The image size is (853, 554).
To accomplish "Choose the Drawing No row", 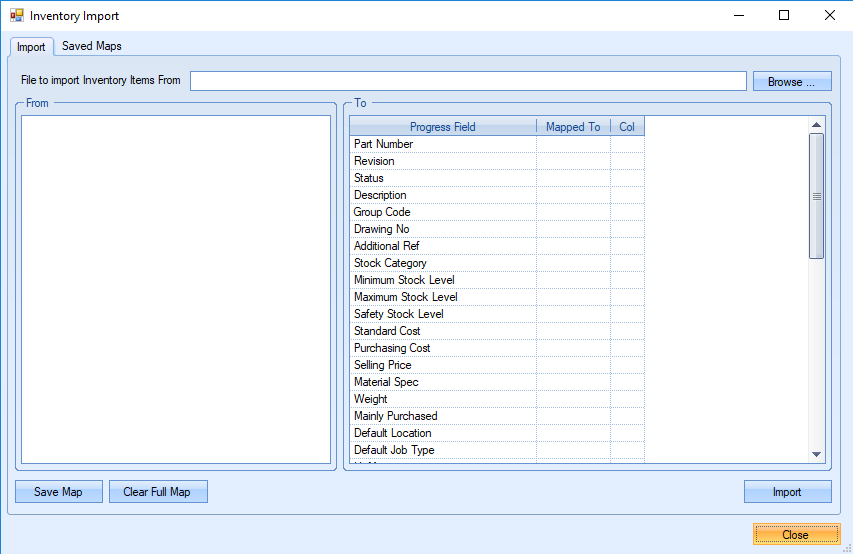I will click(497, 229).
